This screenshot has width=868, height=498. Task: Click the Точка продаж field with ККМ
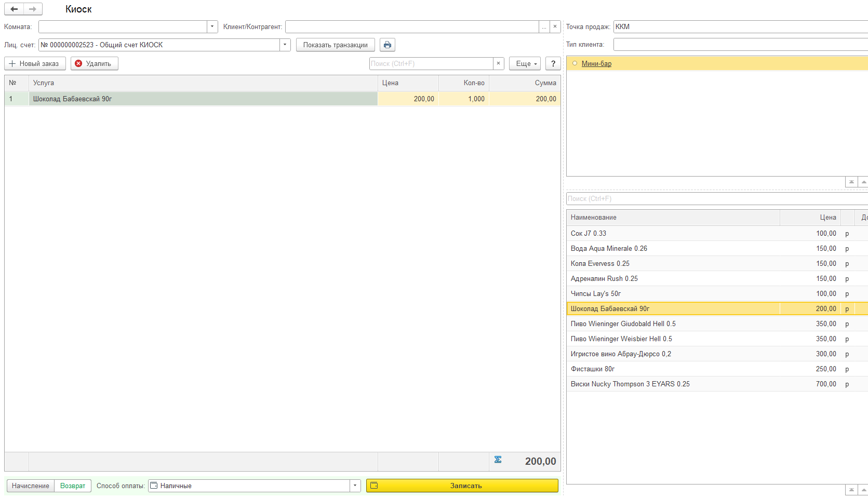[x=740, y=26]
